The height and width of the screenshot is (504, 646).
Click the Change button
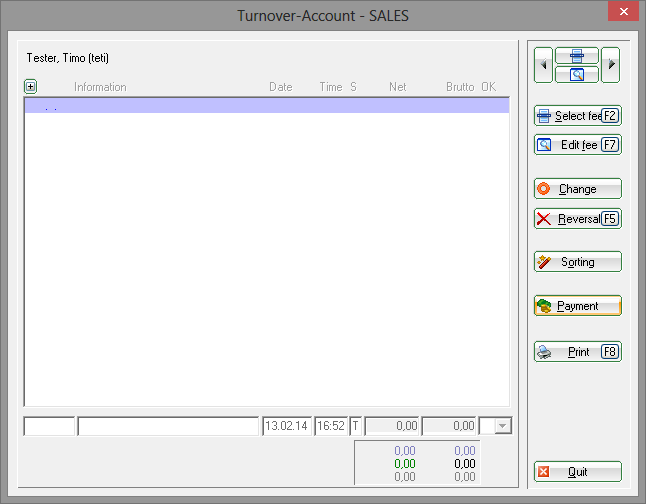[x=578, y=189]
